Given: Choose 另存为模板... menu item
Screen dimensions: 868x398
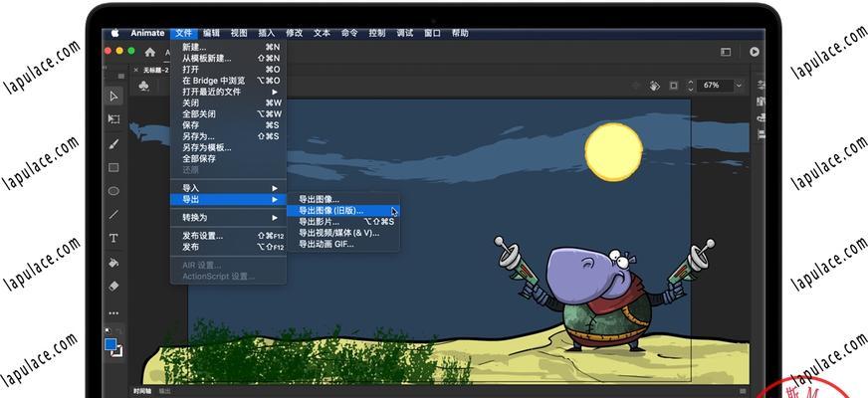Looking at the screenshot, I should [229, 148].
